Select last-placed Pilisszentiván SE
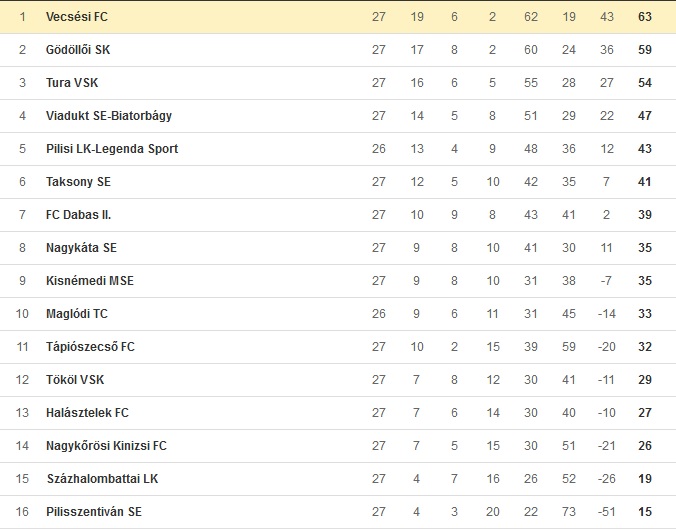The image size is (676, 529). 94,512
